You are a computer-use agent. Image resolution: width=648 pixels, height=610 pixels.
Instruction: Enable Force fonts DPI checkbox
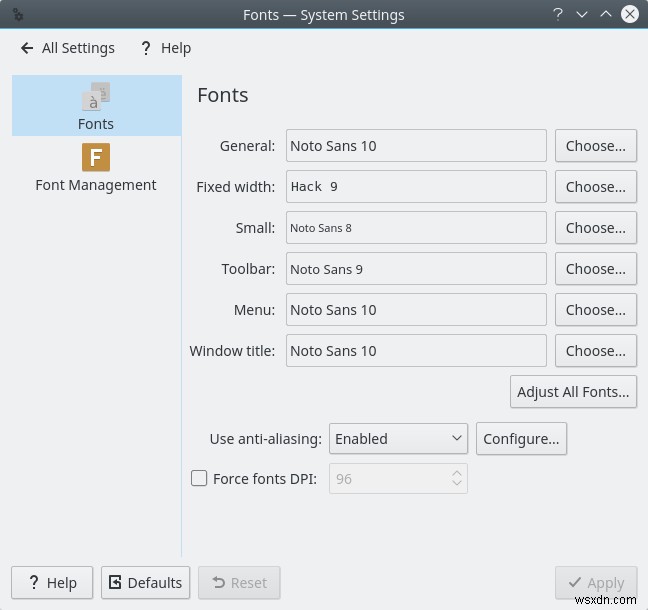click(199, 479)
